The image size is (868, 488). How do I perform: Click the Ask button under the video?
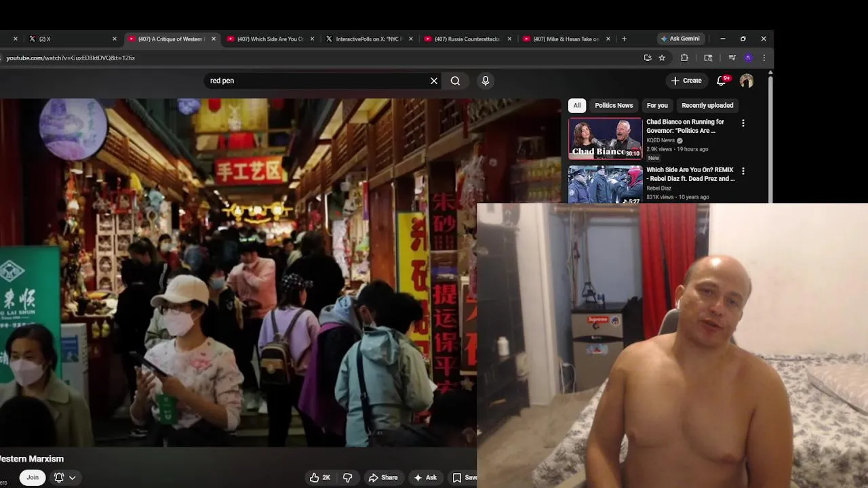(x=425, y=477)
